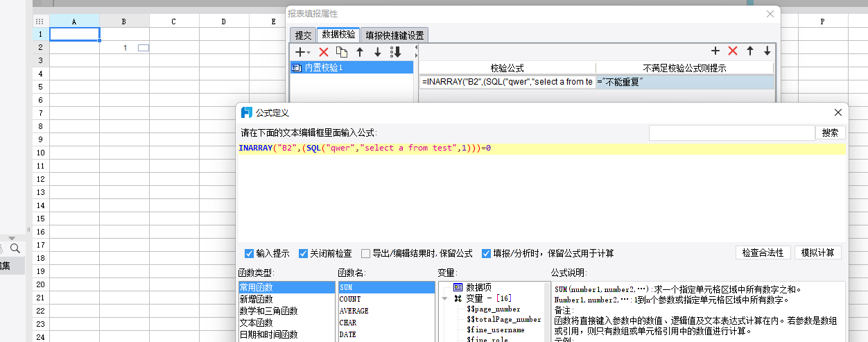Click the 搜索 button
This screenshot has height=342, width=868.
click(x=830, y=132)
